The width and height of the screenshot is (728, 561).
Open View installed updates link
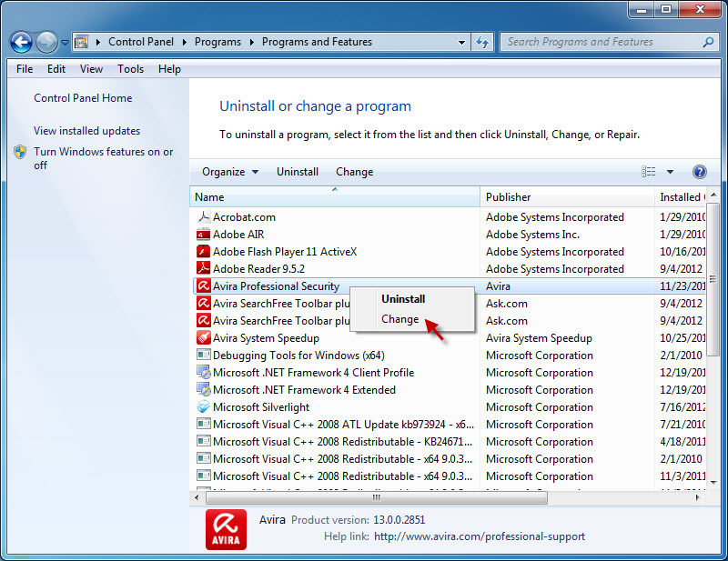(x=86, y=131)
